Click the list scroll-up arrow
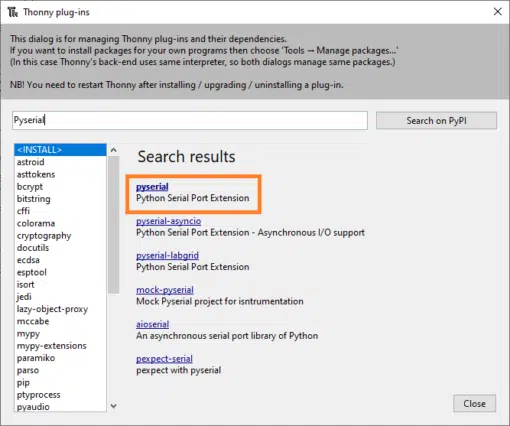This screenshot has width=510, height=426. 114,150
